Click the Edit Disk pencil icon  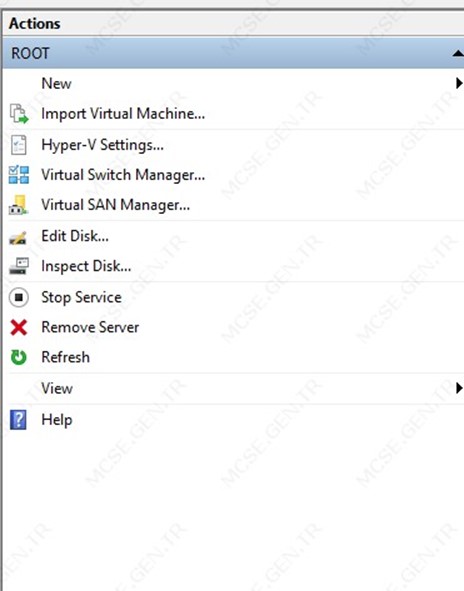tap(18, 237)
